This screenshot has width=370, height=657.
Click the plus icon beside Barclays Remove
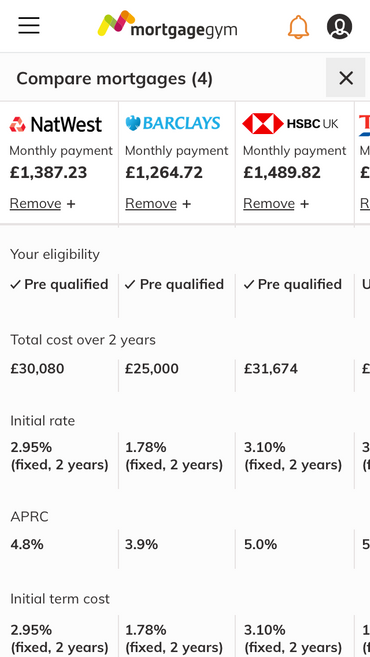(186, 204)
